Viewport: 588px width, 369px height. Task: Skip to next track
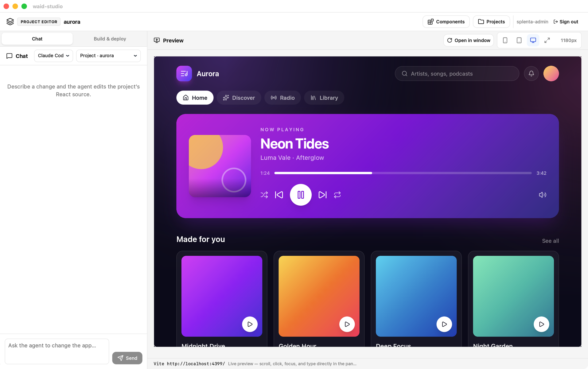point(322,195)
